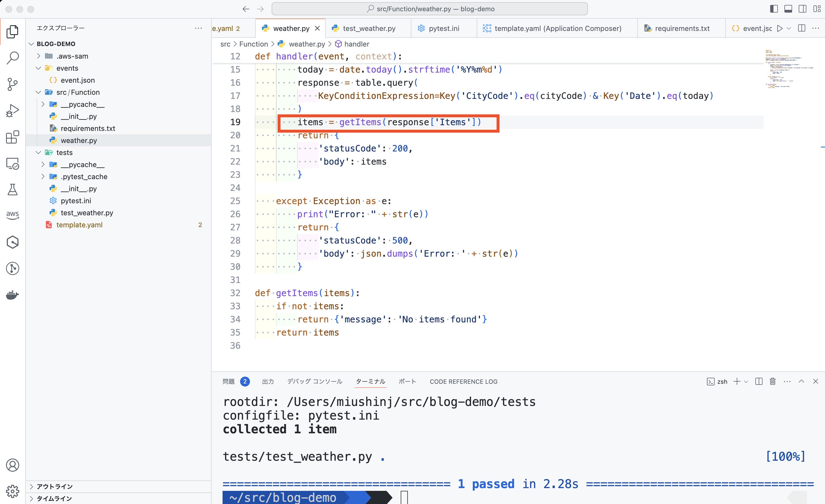The width and height of the screenshot is (825, 504).
Task: Open the Explorer view in activity bar
Action: click(13, 31)
